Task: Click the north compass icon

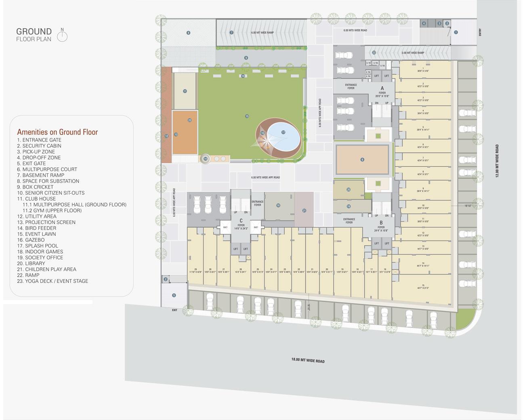Action: (x=62, y=36)
